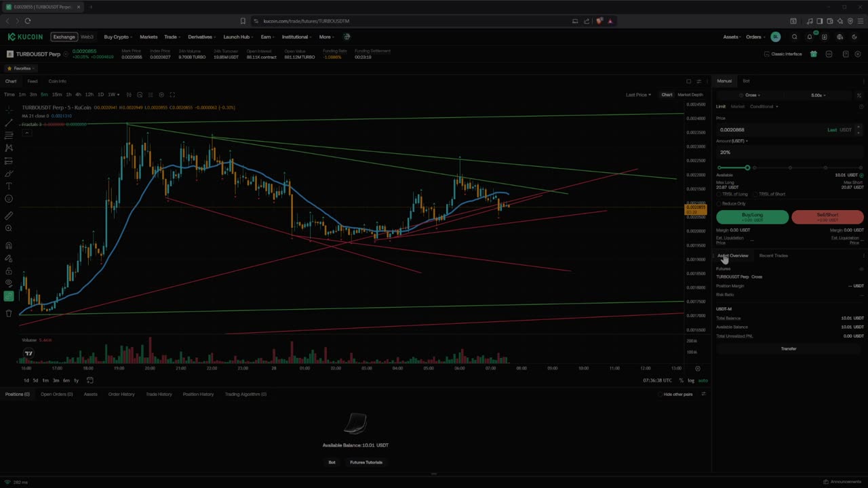
Task: Enter fullscreen chart mode
Action: coord(172,94)
